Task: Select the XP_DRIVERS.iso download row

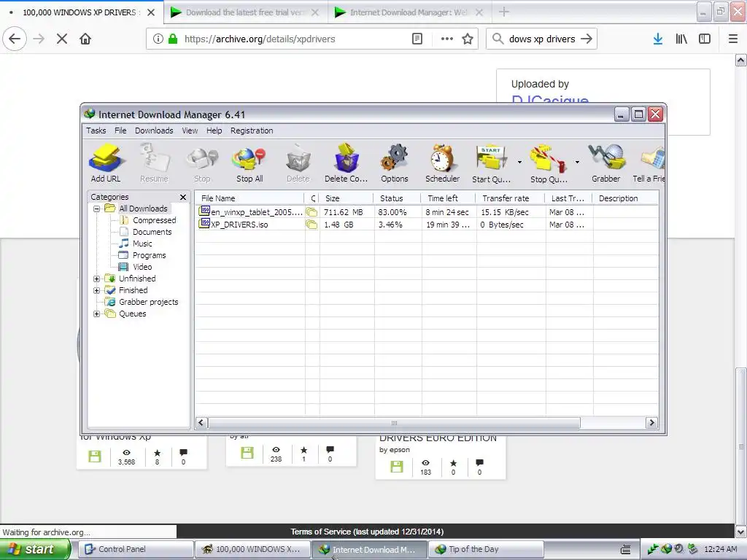Action: [x=426, y=225]
